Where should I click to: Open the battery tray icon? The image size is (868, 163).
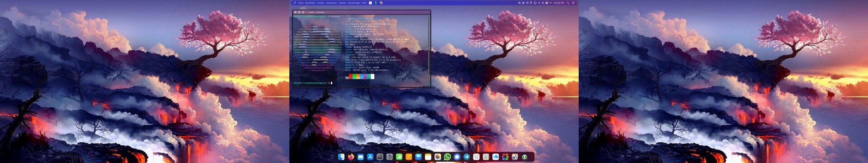point(547,3)
